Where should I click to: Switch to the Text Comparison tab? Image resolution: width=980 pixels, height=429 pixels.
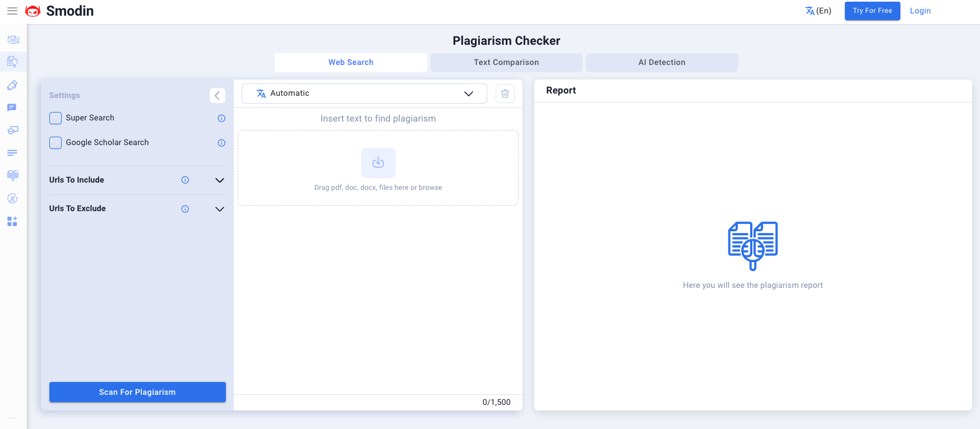click(x=506, y=62)
